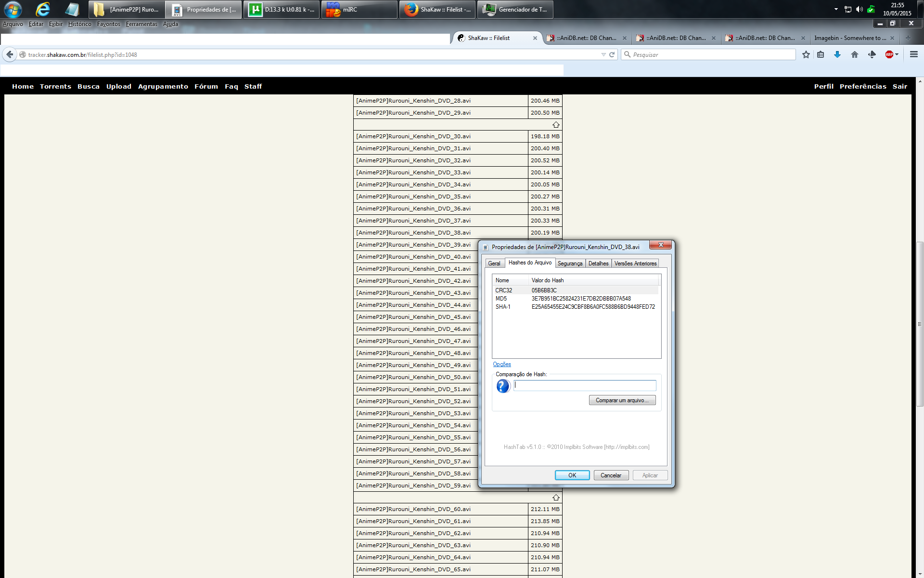Viewport: 924px width, 578px height.
Task: Select the CRC32 hash row
Action: click(576, 290)
